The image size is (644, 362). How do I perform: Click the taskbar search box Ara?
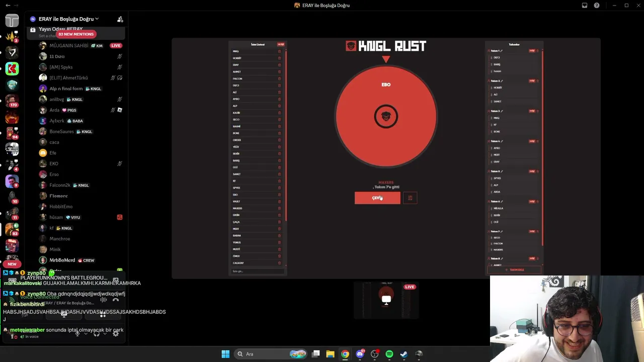point(272,354)
